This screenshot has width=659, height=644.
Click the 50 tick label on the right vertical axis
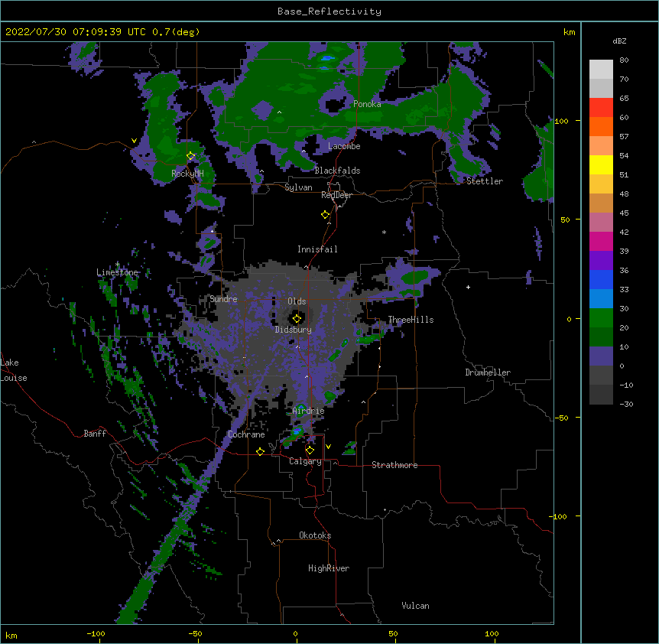pos(565,220)
